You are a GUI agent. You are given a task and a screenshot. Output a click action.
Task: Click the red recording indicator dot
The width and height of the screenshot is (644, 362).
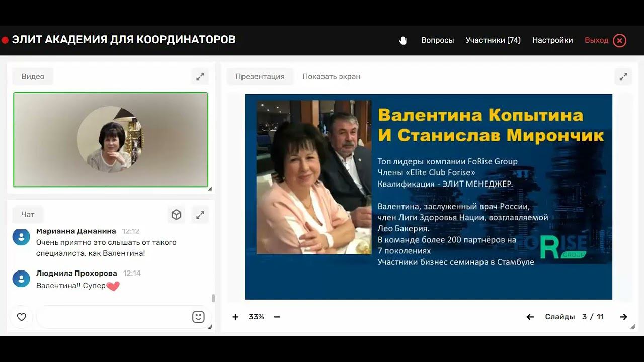click(x=5, y=40)
